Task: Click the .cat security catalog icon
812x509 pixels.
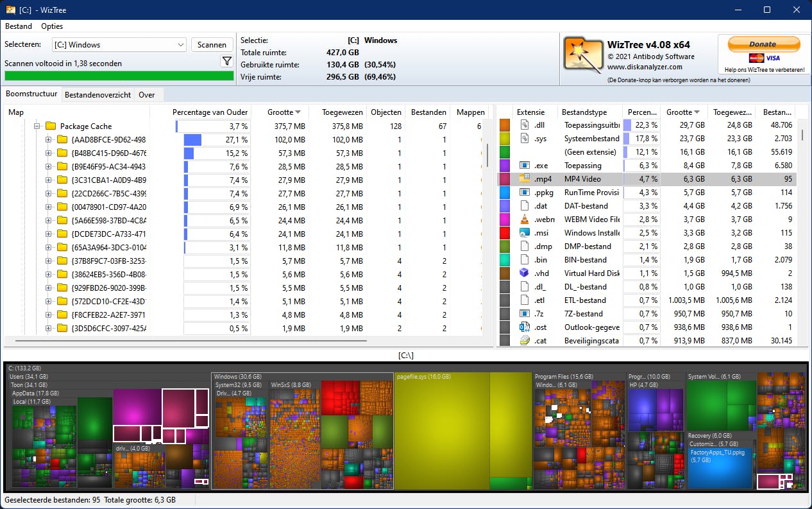Action: tap(524, 341)
